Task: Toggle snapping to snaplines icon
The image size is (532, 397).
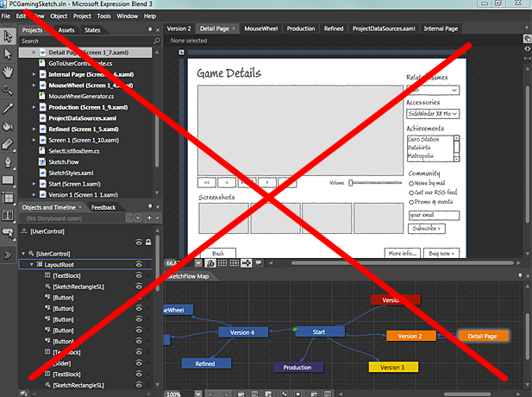Action: point(247,263)
